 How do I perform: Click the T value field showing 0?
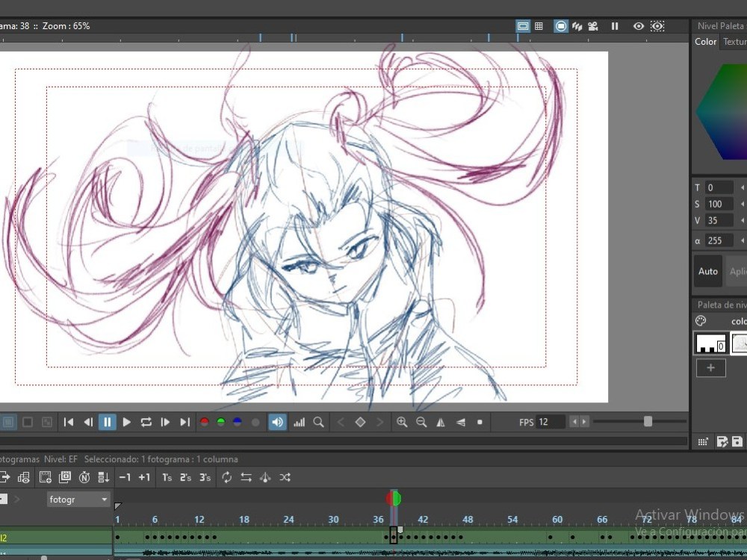(719, 187)
